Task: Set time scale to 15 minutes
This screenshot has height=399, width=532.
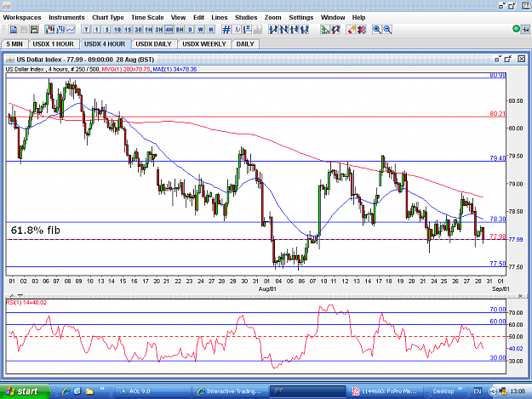Action: click(128, 30)
